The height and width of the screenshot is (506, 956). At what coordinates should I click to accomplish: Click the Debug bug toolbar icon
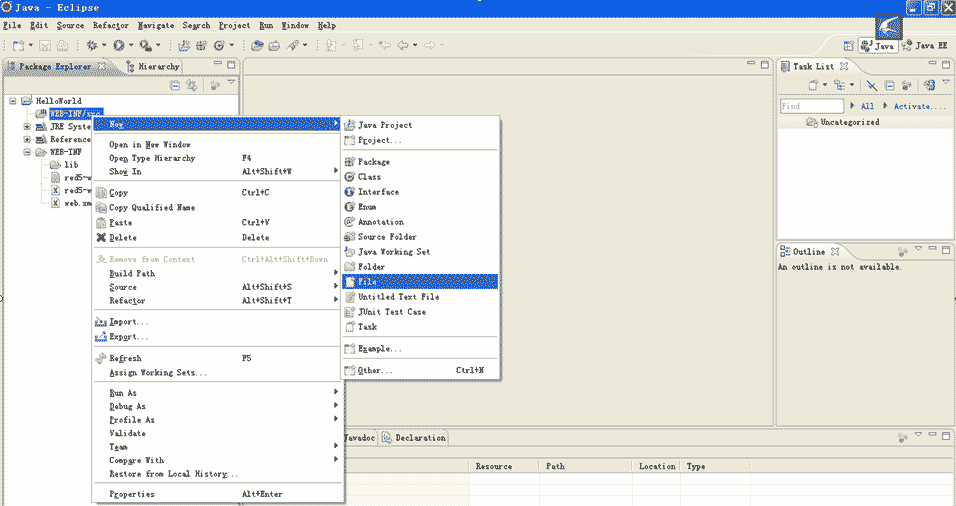(92, 45)
